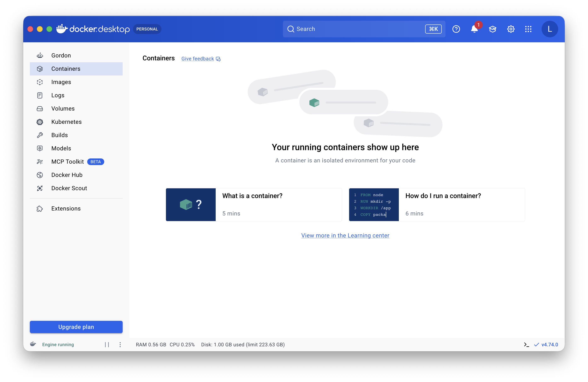Viewport: 588px width, 382px height.
Task: Click the Containers cube icon in sidebar
Action: pos(40,69)
